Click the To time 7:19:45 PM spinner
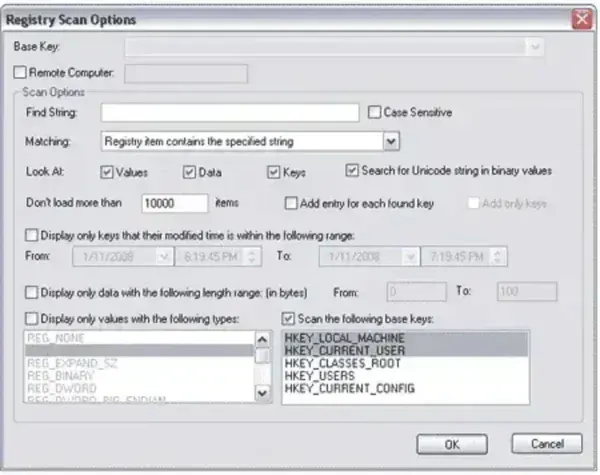This screenshot has width=600, height=475. pyautogui.click(x=497, y=256)
